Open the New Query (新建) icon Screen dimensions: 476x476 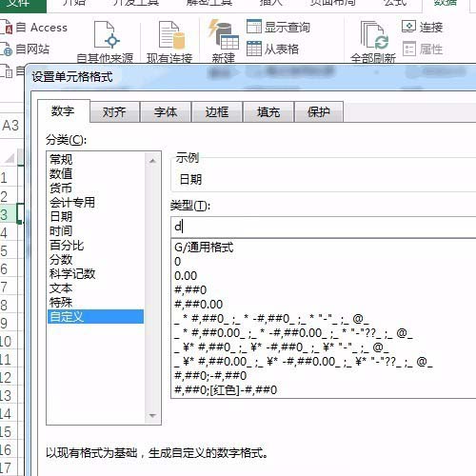pos(223,35)
